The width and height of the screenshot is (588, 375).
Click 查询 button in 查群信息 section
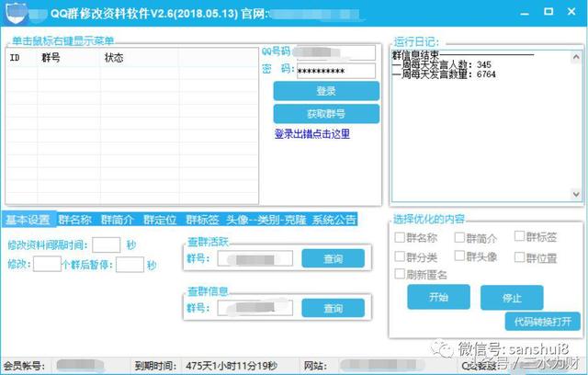[333, 308]
